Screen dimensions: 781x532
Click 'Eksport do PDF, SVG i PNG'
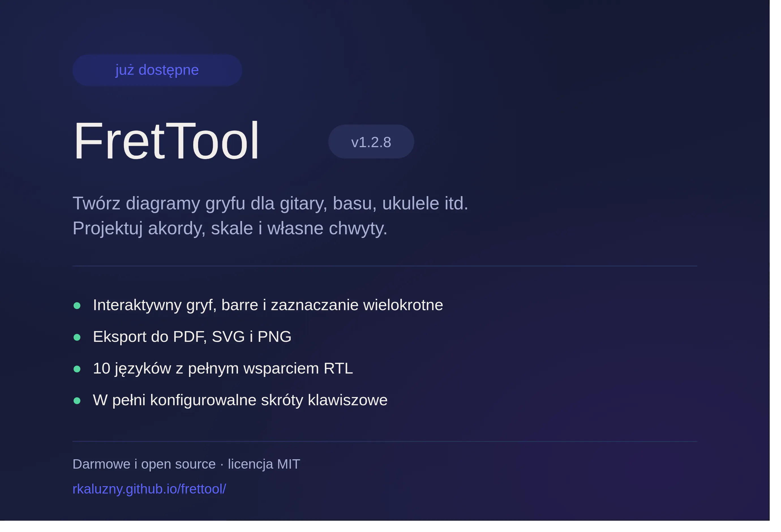(192, 337)
